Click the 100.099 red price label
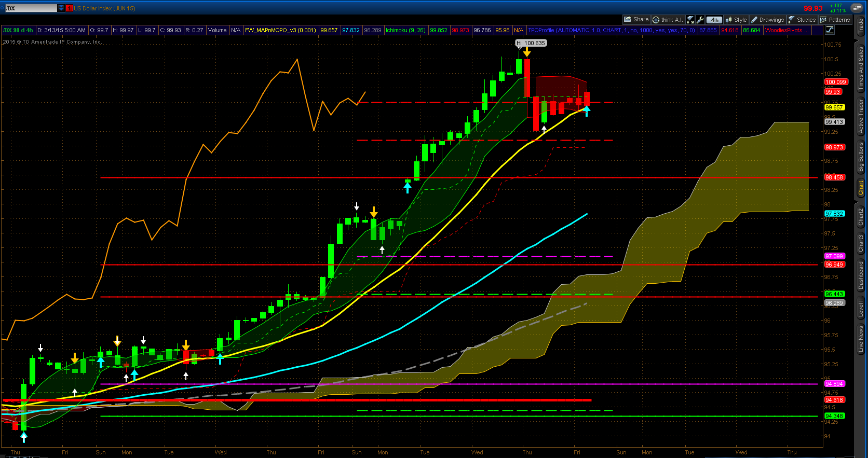The image size is (868, 458). pyautogui.click(x=836, y=82)
